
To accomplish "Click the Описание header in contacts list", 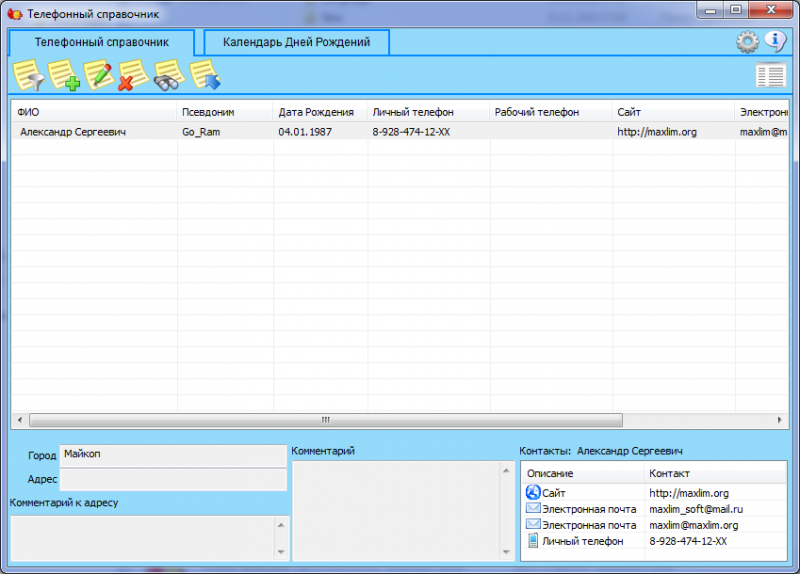I will [x=583, y=473].
